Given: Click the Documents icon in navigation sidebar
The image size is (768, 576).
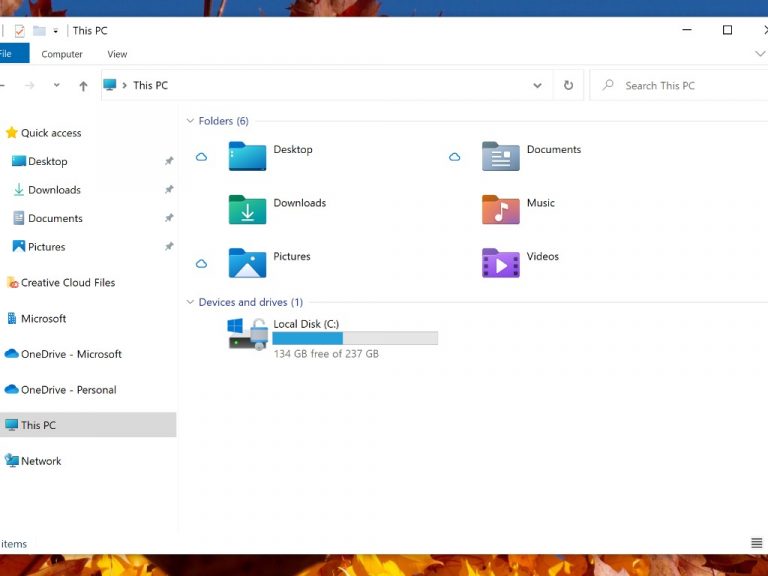Looking at the screenshot, I should point(19,217).
